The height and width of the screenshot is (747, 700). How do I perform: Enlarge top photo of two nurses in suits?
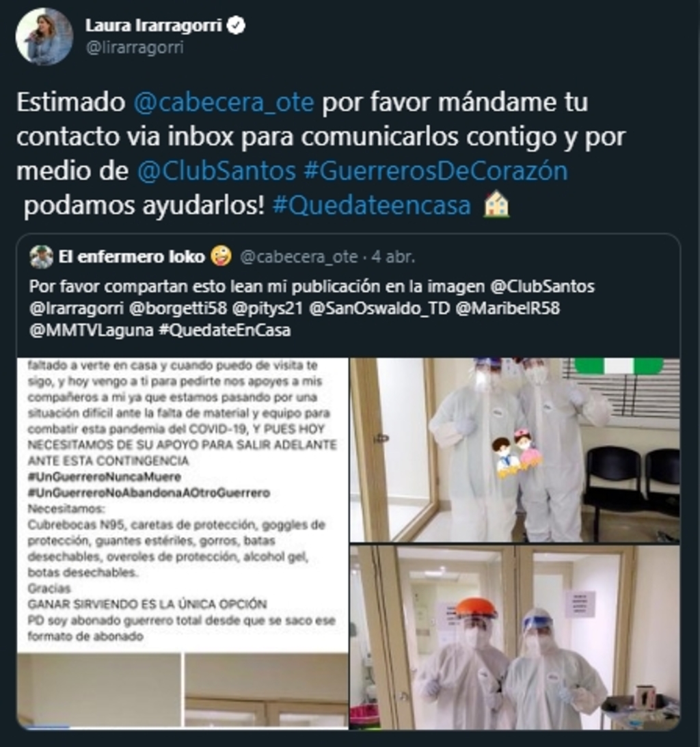point(515,450)
